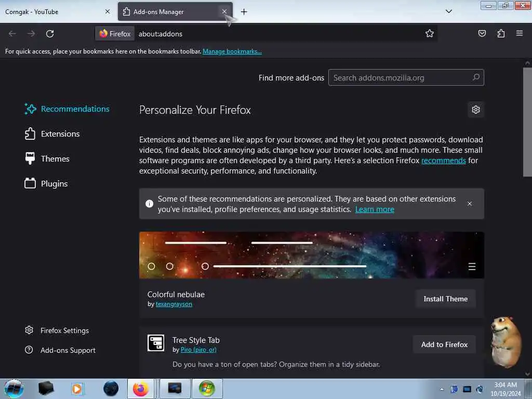The image size is (532, 399).
Task: Reload the current page
Action: click(x=50, y=34)
